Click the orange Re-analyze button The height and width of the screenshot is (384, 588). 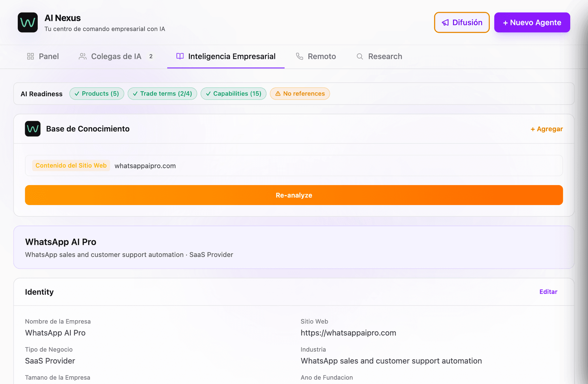point(294,195)
